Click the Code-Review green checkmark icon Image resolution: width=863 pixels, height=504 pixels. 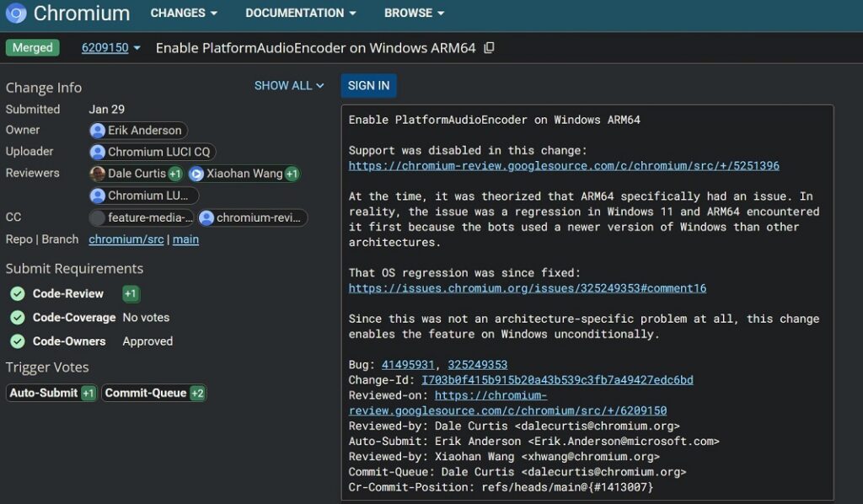tap(19, 294)
